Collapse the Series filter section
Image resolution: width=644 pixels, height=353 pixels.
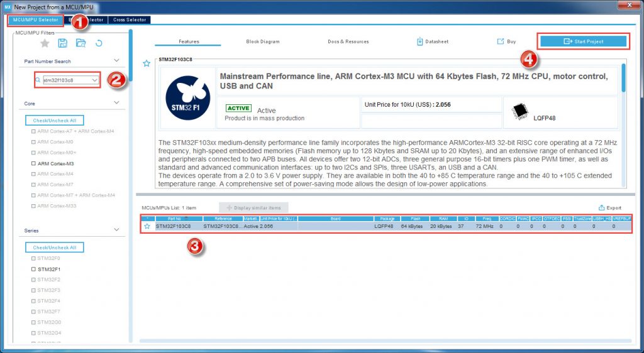pyautogui.click(x=116, y=231)
